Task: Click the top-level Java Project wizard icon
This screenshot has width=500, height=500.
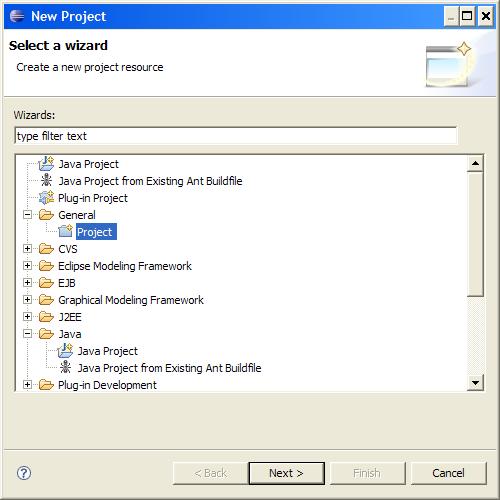Action: (46, 164)
